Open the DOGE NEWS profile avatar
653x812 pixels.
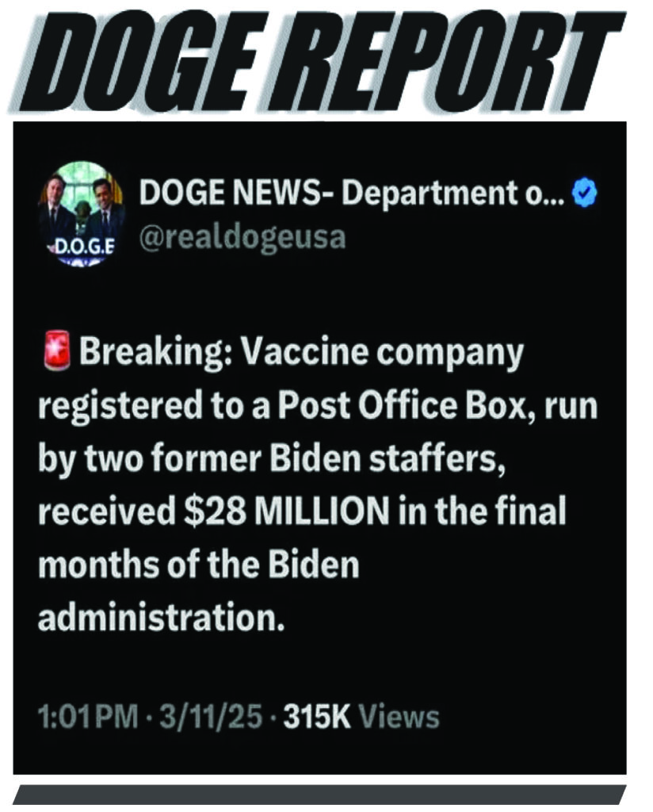82,214
